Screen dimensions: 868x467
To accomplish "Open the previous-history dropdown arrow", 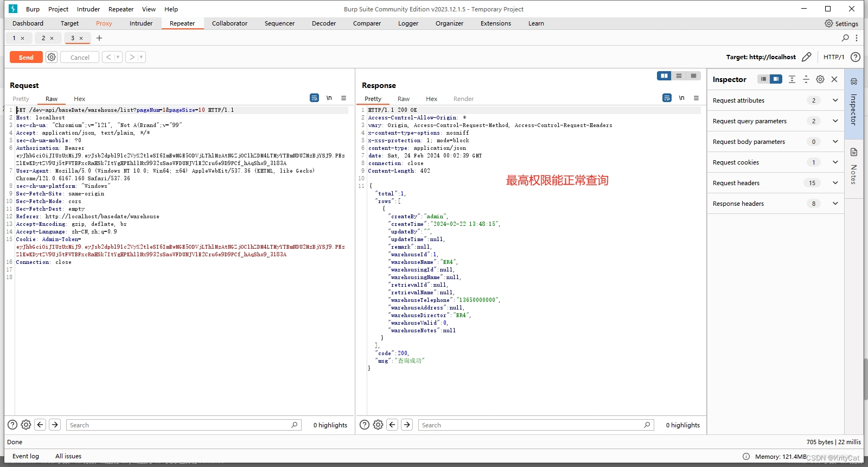I will tap(118, 57).
